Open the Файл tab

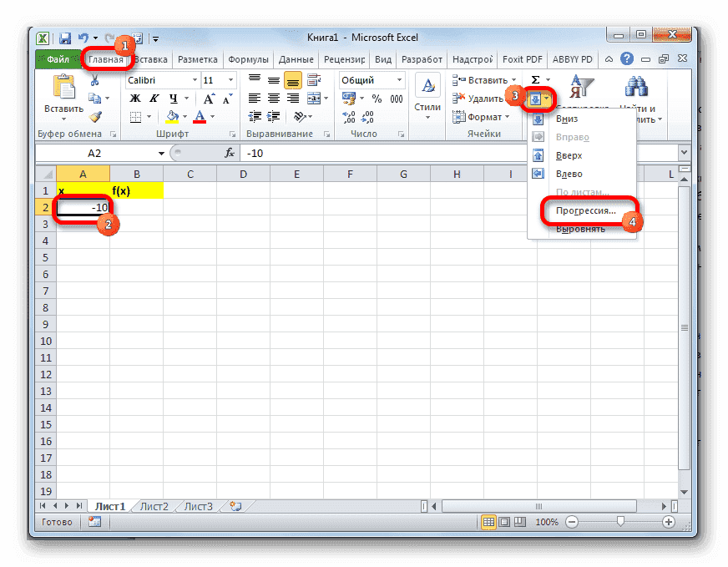pos(58,59)
